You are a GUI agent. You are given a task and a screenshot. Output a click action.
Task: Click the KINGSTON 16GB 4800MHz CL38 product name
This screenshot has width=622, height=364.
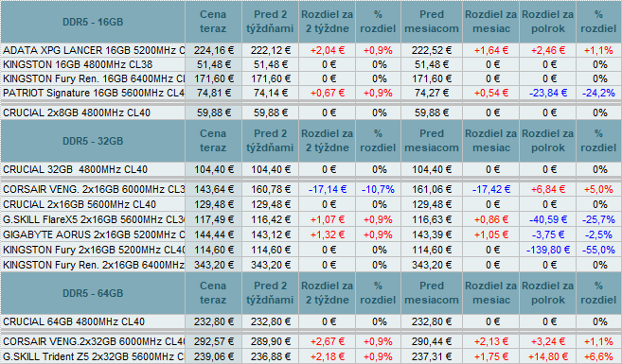[78, 64]
